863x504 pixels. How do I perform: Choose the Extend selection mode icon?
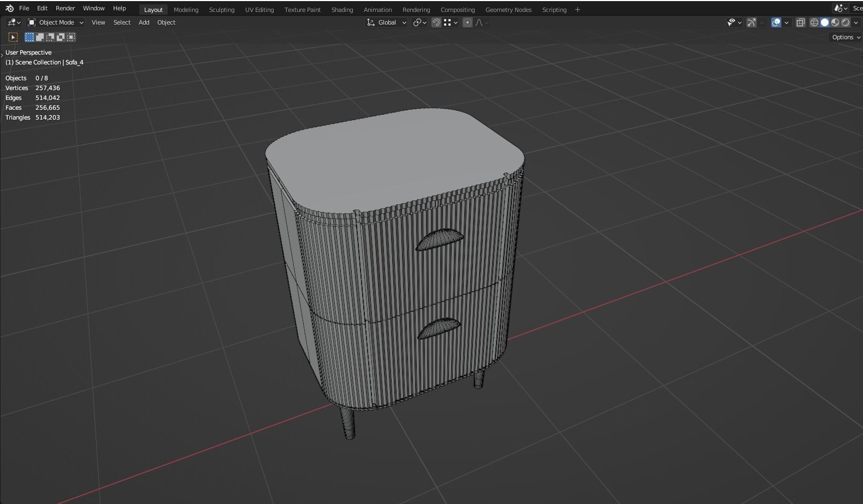tap(40, 37)
